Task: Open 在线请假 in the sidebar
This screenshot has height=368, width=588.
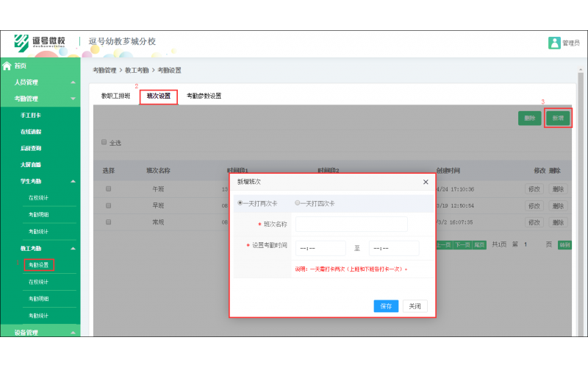Action: [31, 132]
